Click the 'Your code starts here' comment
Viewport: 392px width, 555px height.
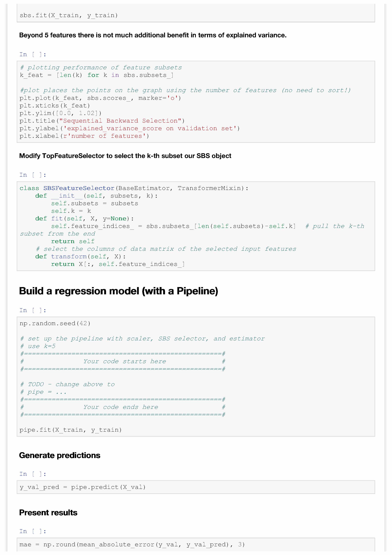(x=125, y=361)
